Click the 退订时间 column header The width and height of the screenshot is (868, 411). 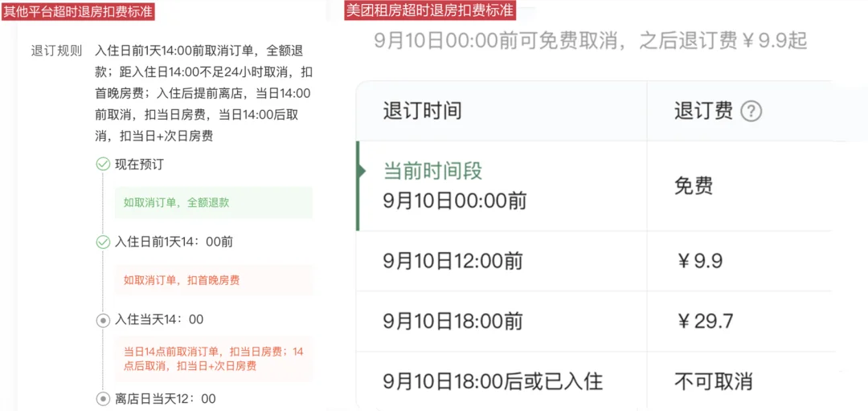point(423,112)
